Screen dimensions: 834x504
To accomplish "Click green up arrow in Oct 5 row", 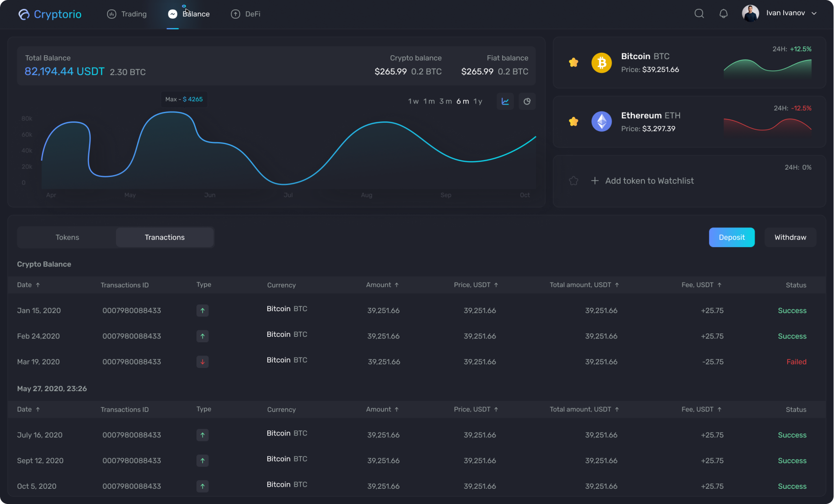I will [x=202, y=486].
